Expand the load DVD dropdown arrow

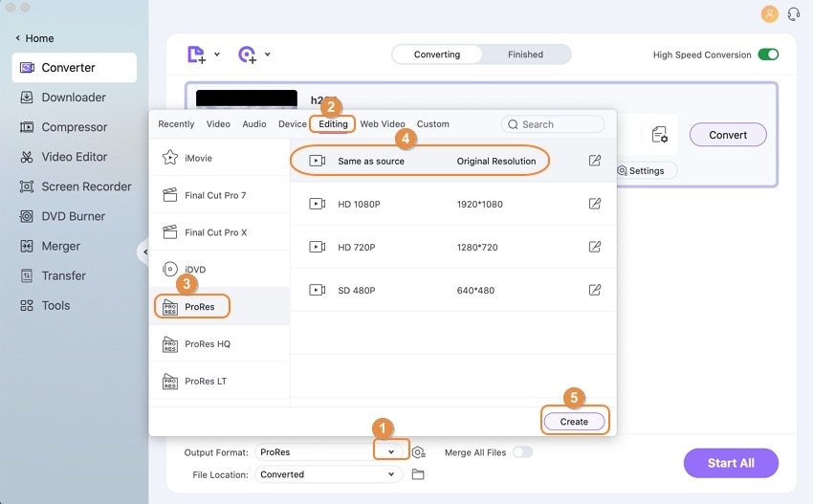tap(268, 54)
